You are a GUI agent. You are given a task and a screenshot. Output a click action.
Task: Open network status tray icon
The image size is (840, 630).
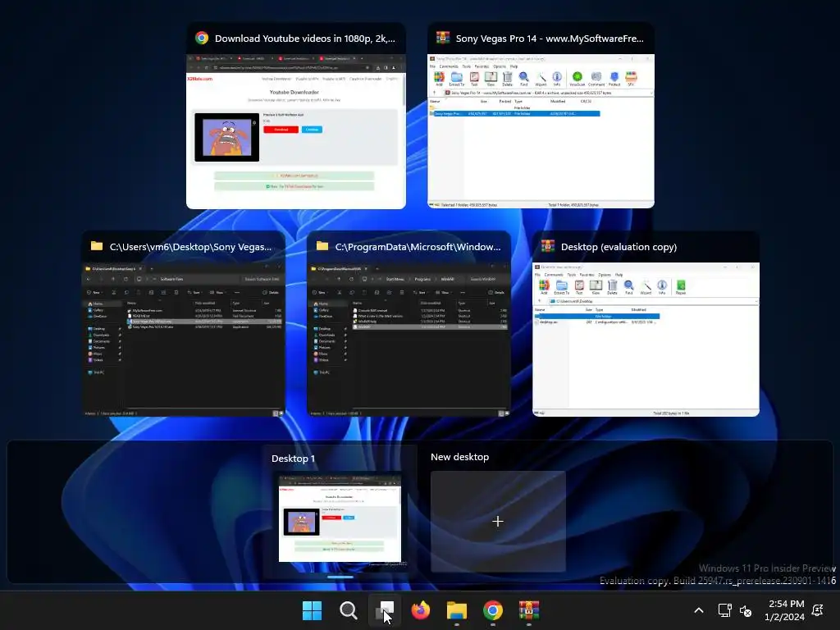[724, 610]
